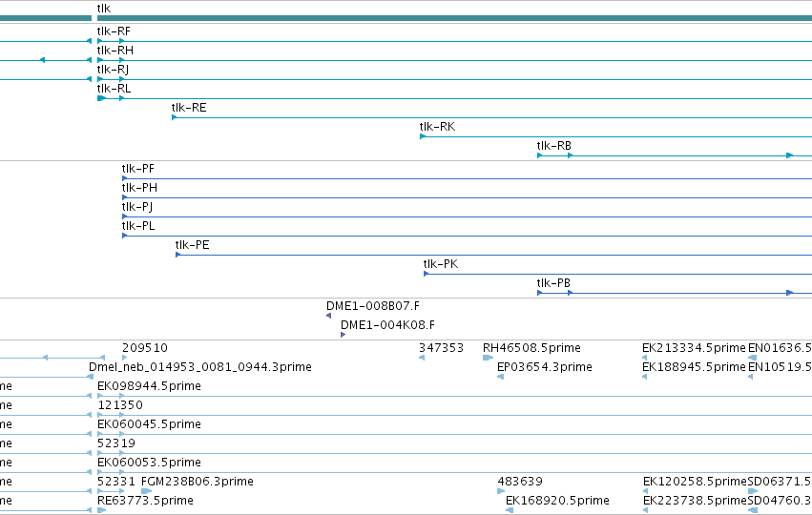
Task: Click the arrow glyph under 347353
Action: point(422,358)
